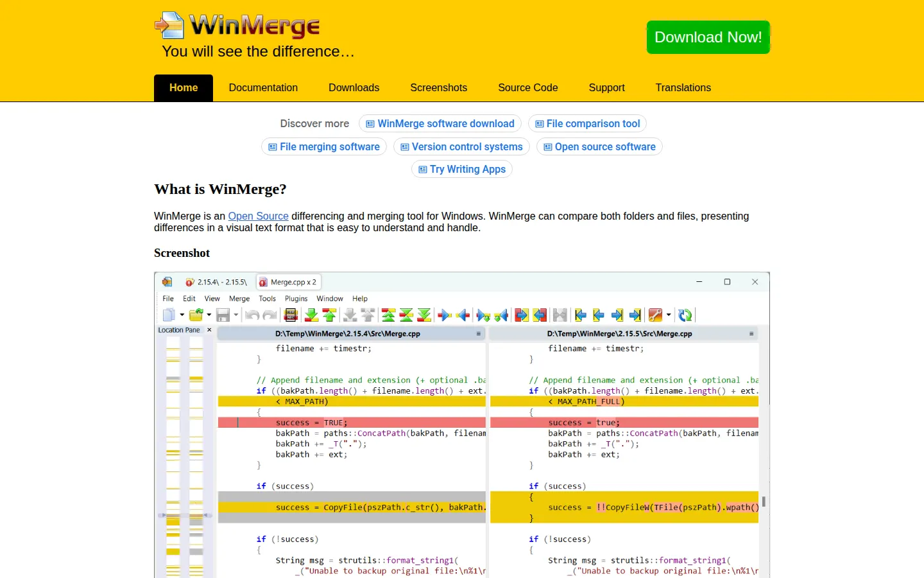
Task: Follow the WinMerge software download link
Action: (440, 123)
